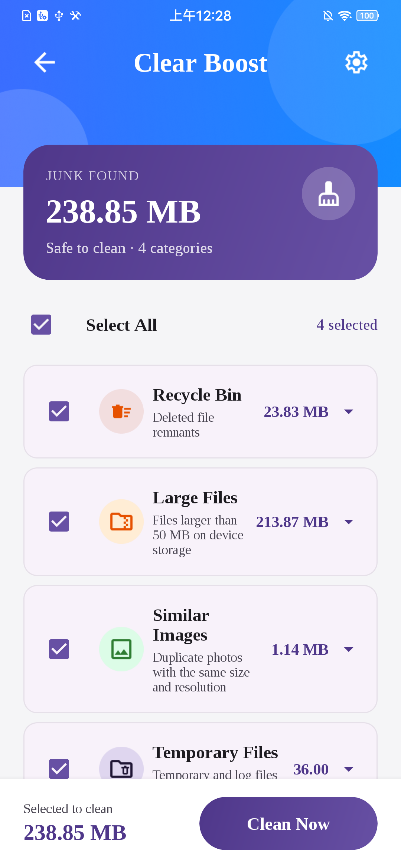Tap the broom icon in Junk Found card
Image resolution: width=401 pixels, height=868 pixels.
pyautogui.click(x=328, y=194)
